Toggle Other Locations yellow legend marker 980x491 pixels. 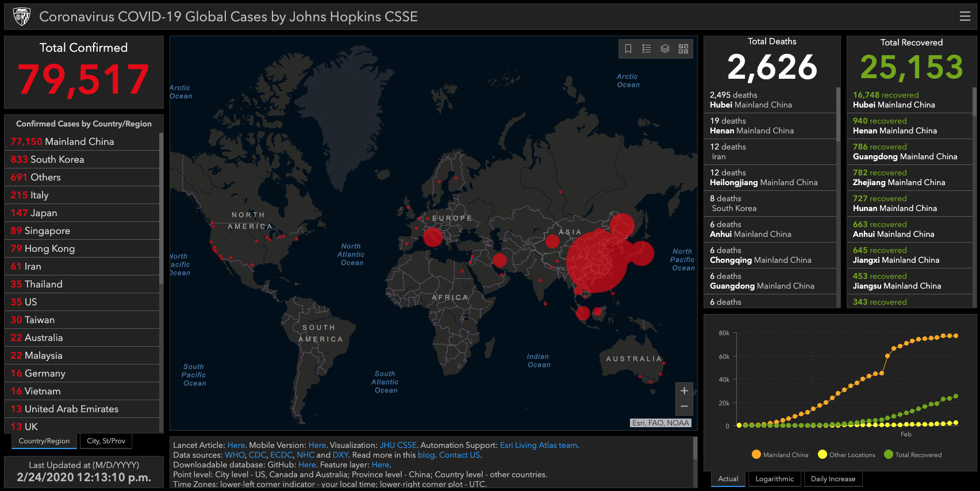pos(823,454)
